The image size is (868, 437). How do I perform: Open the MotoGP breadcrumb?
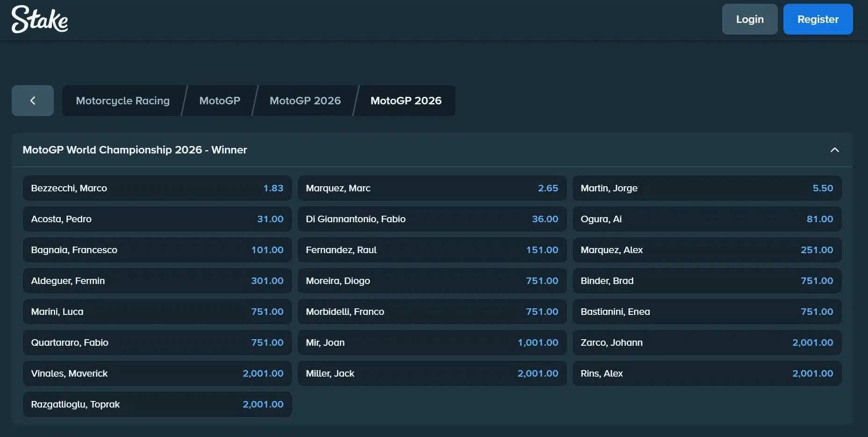(220, 101)
